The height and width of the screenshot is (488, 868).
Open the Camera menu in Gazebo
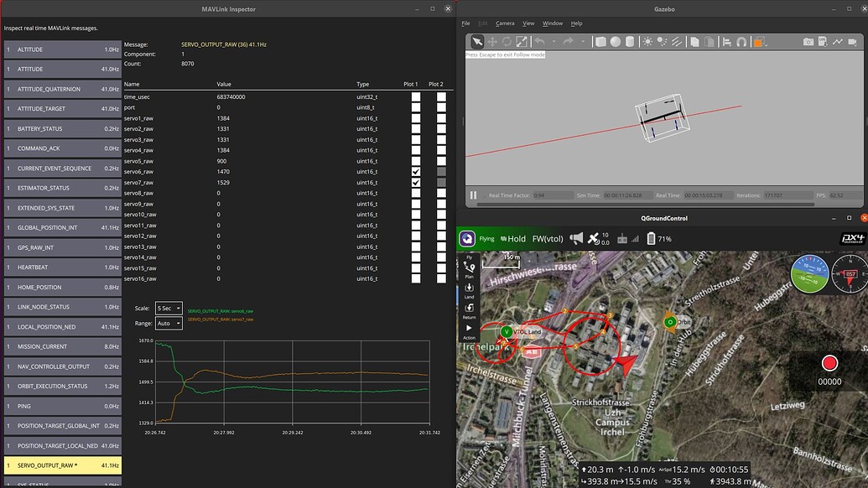tap(505, 23)
